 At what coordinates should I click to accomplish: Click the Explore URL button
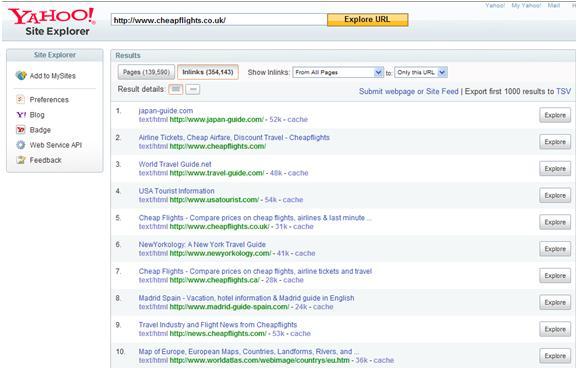pos(367,19)
